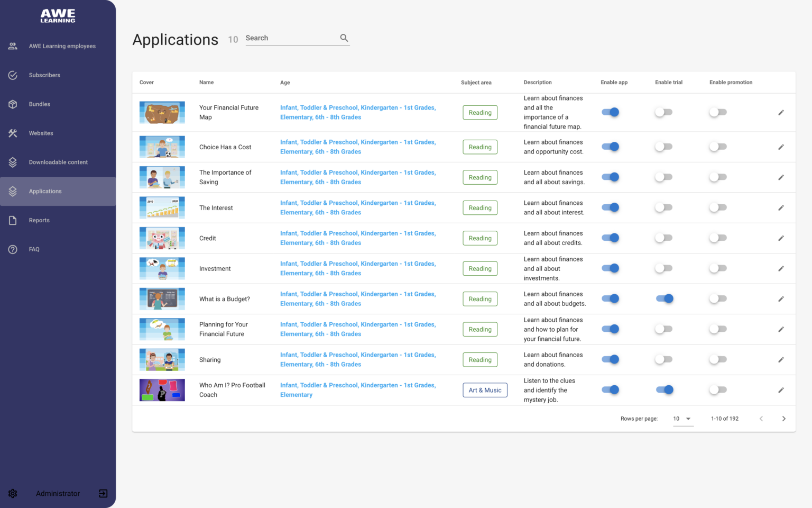Open the FAQ help icon
The width and height of the screenshot is (812, 508).
[13, 249]
